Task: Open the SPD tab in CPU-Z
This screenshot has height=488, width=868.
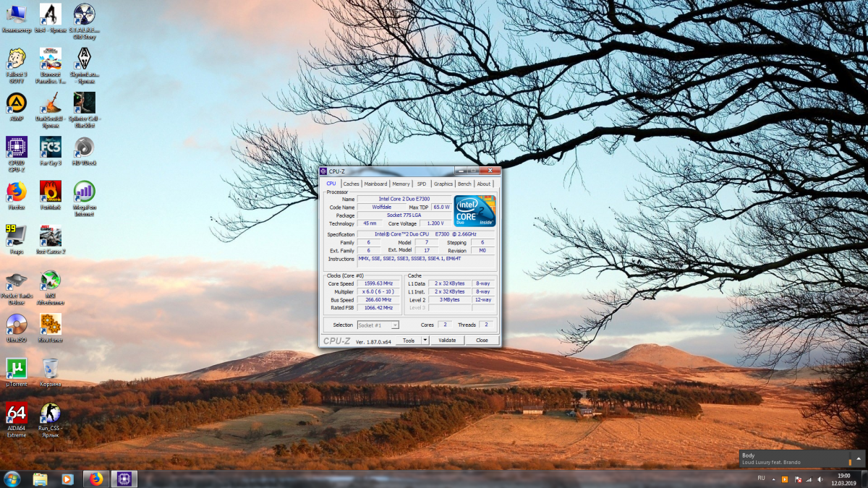Action: (422, 184)
